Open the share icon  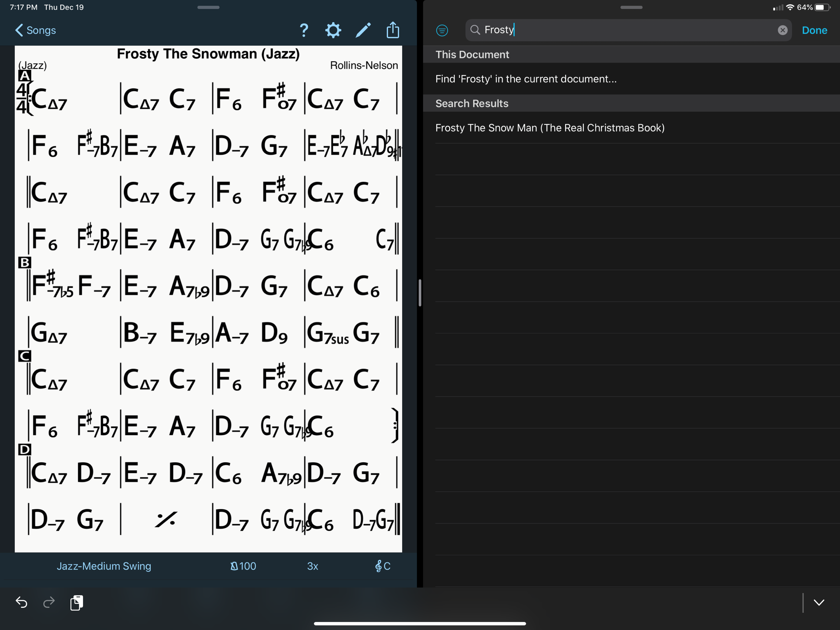point(393,30)
